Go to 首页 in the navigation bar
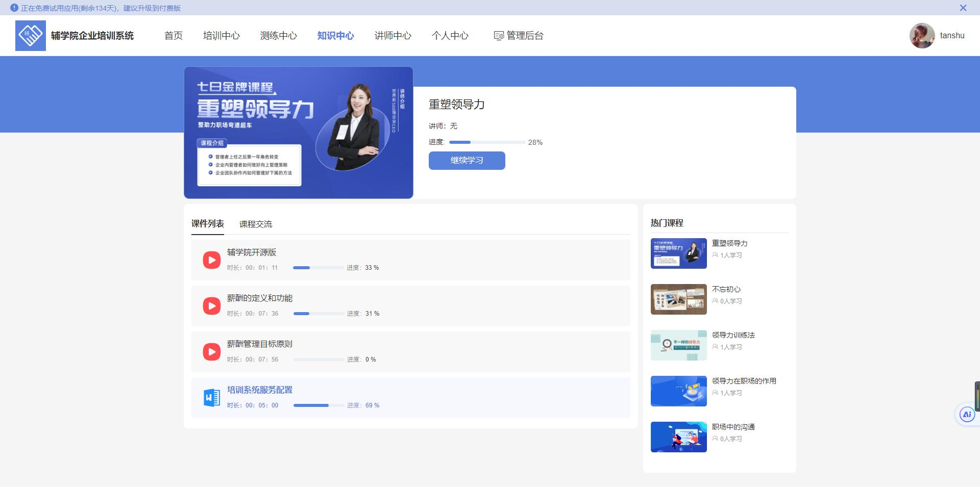This screenshot has width=980, height=487. point(174,36)
